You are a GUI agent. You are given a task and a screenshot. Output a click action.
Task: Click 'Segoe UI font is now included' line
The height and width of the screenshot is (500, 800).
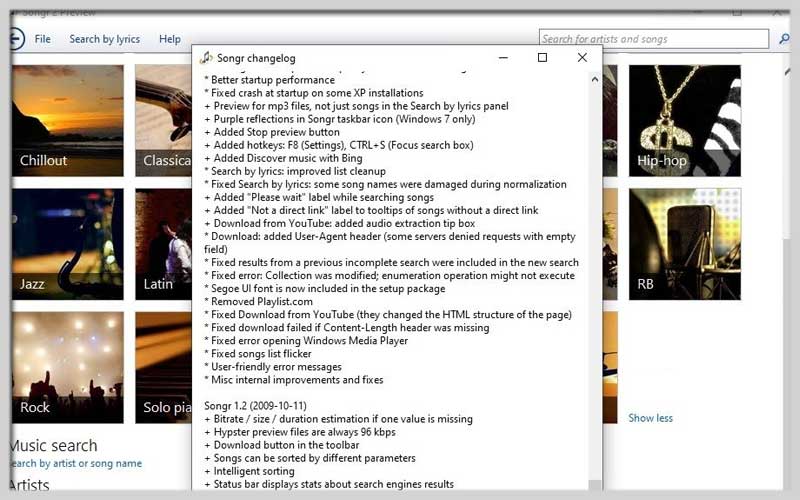pos(324,288)
